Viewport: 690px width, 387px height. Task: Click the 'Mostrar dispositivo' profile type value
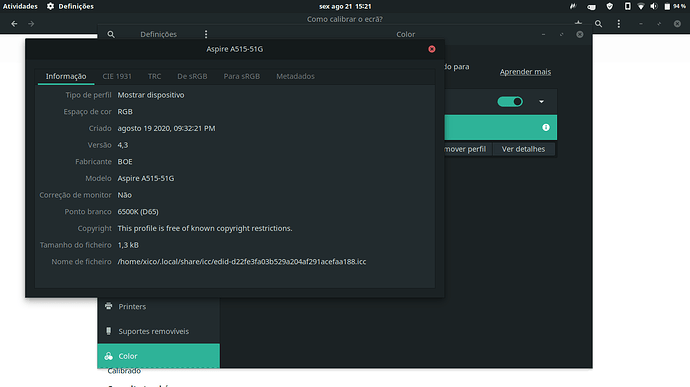click(x=151, y=95)
